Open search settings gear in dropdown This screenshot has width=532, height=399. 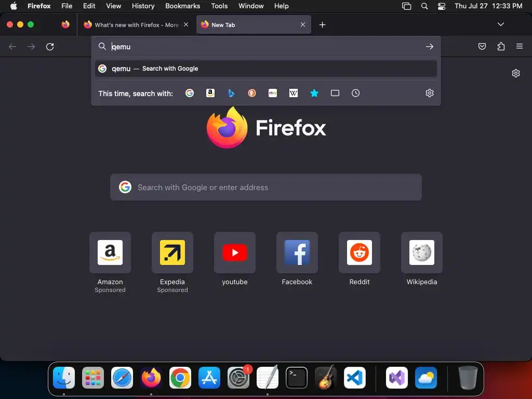[430, 93]
